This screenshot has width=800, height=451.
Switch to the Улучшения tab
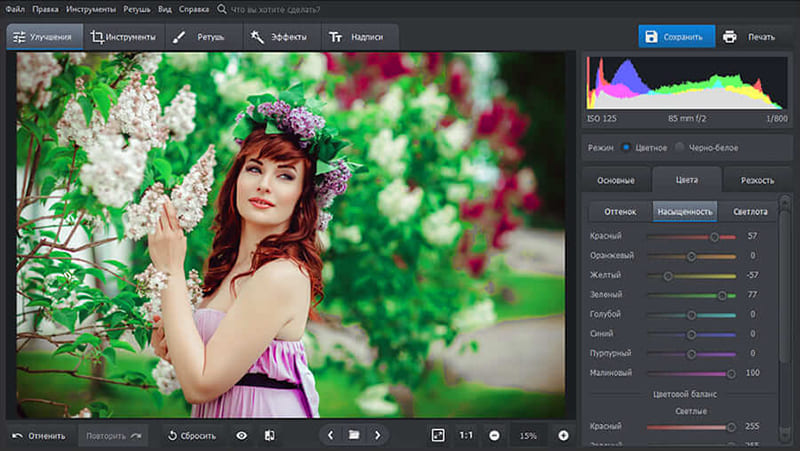tap(44, 37)
